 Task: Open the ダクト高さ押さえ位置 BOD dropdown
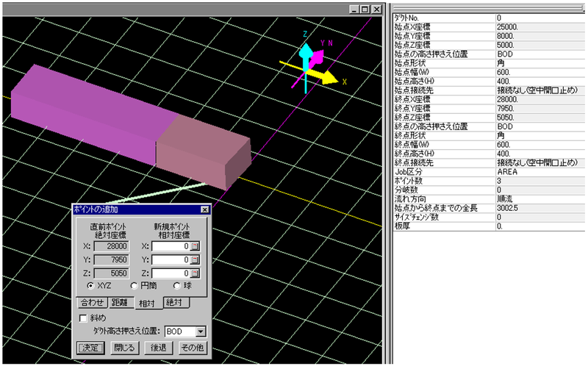[200, 331]
